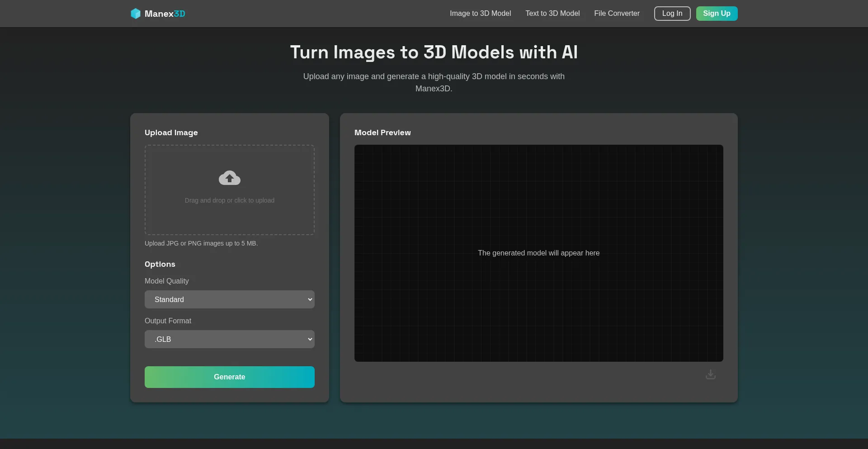Click the Model Quality label
This screenshot has height=449, width=868.
click(x=167, y=281)
